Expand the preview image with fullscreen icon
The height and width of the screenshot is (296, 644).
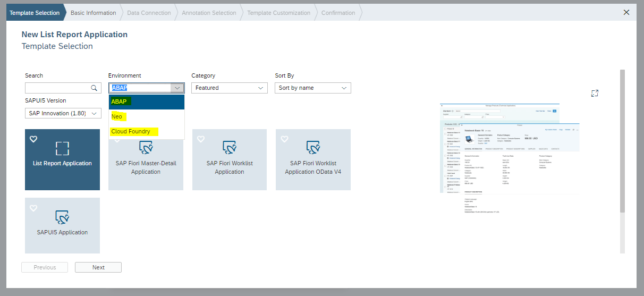coord(595,93)
